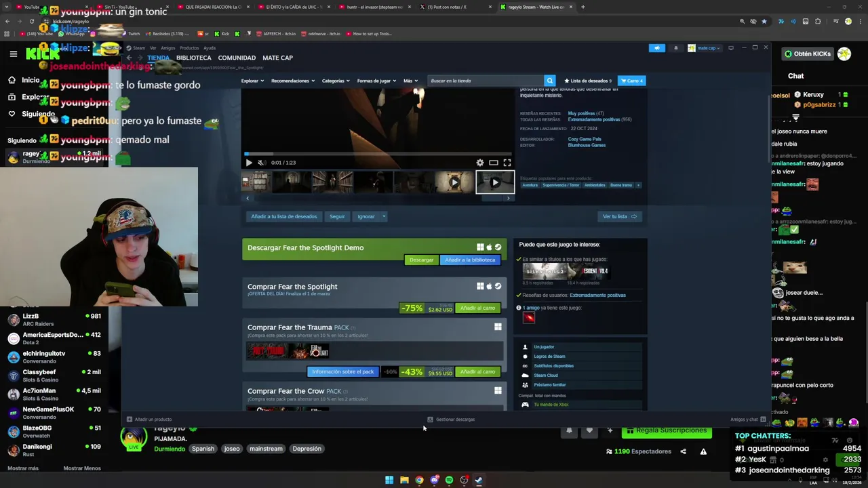Screen dimensions: 868x488
Task: Expand the Explorar dropdown
Action: pyautogui.click(x=252, y=81)
